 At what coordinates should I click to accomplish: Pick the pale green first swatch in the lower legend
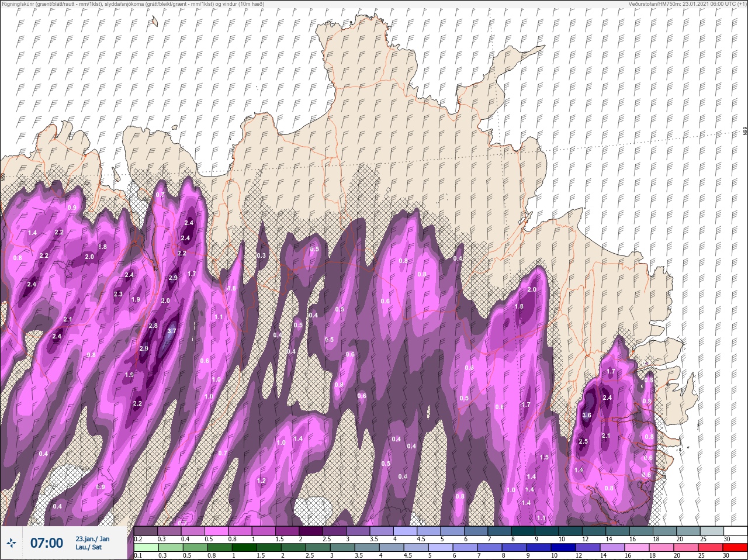pyautogui.click(x=146, y=548)
